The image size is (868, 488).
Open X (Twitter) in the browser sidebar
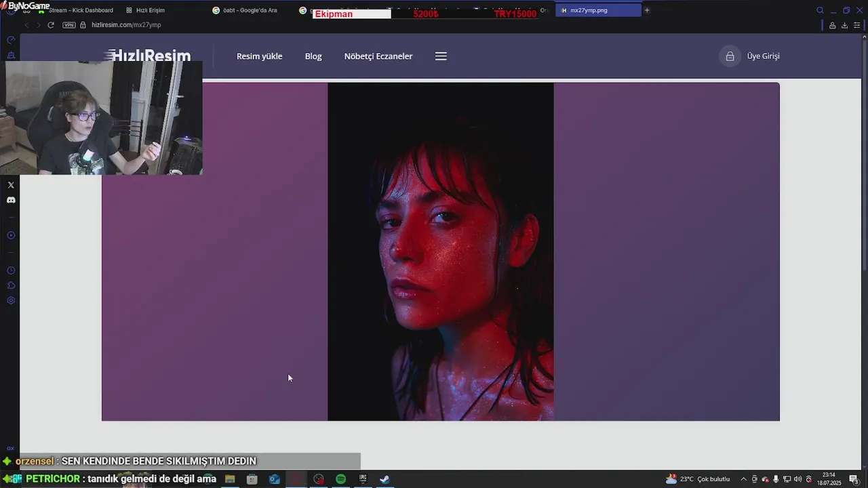coord(11,185)
